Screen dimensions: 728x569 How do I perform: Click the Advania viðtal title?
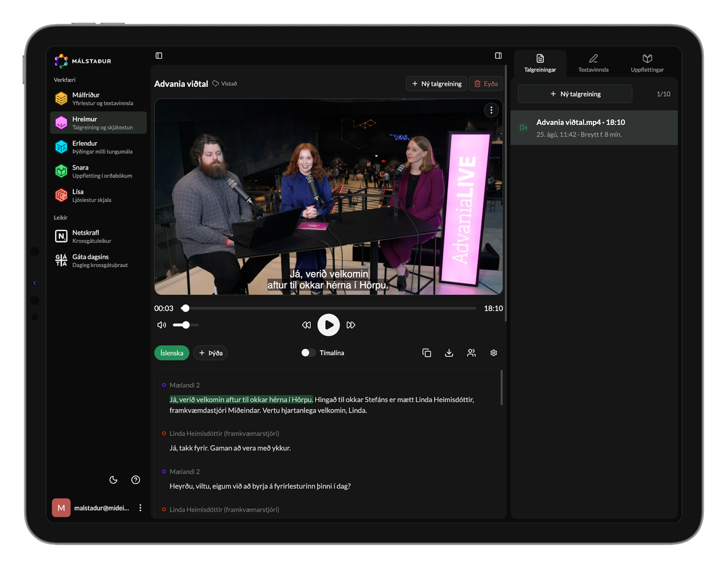click(181, 84)
